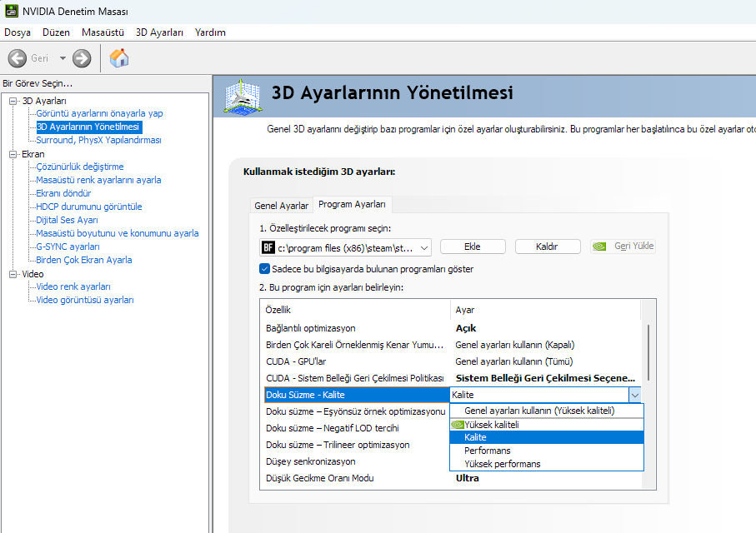
Task: Click the Ekle button
Action: click(473, 247)
